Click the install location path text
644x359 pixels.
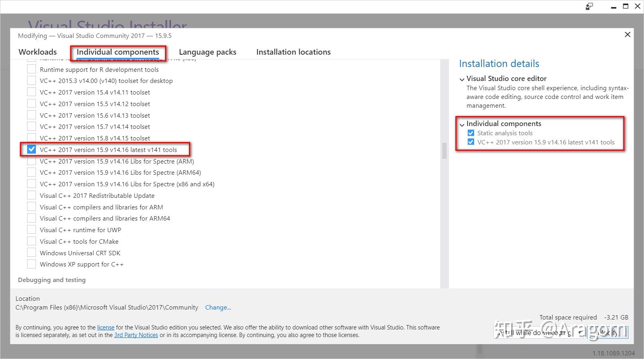point(107,308)
